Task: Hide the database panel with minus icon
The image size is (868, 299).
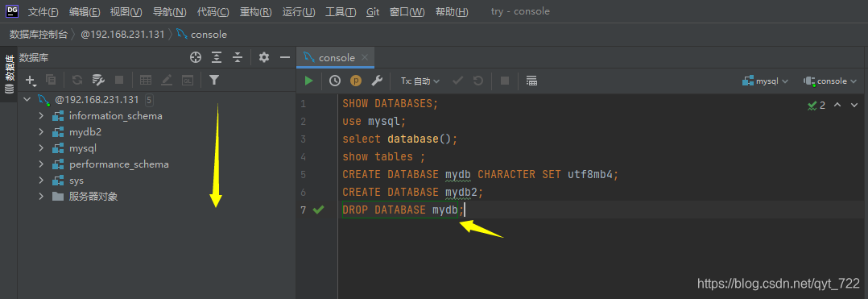Action: pyautogui.click(x=285, y=57)
